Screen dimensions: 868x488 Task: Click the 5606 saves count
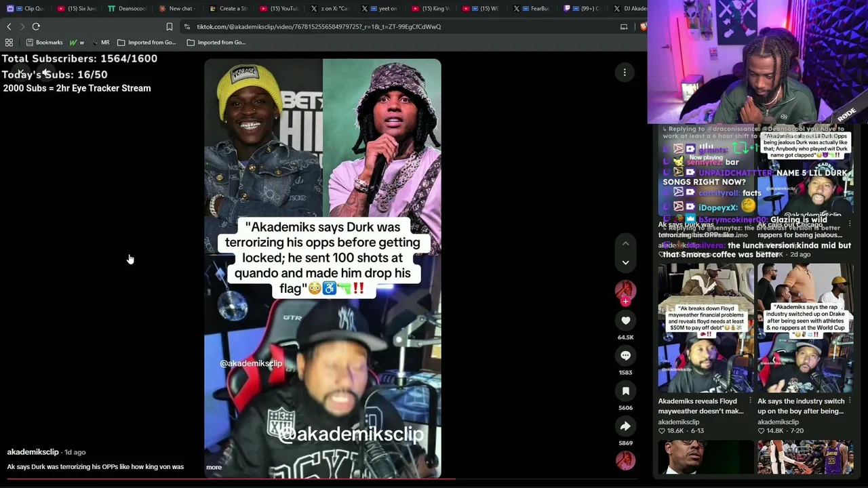click(625, 408)
